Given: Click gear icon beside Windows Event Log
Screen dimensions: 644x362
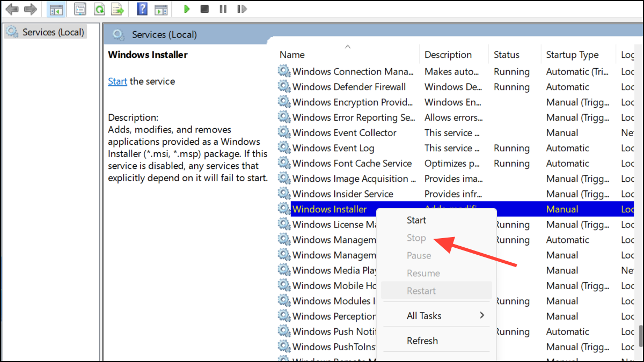Looking at the screenshot, I should (284, 148).
